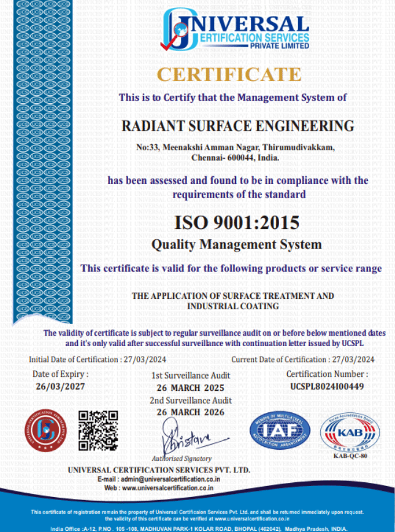Click the India Office address footer line
The image size is (395, 532).
tap(198, 530)
